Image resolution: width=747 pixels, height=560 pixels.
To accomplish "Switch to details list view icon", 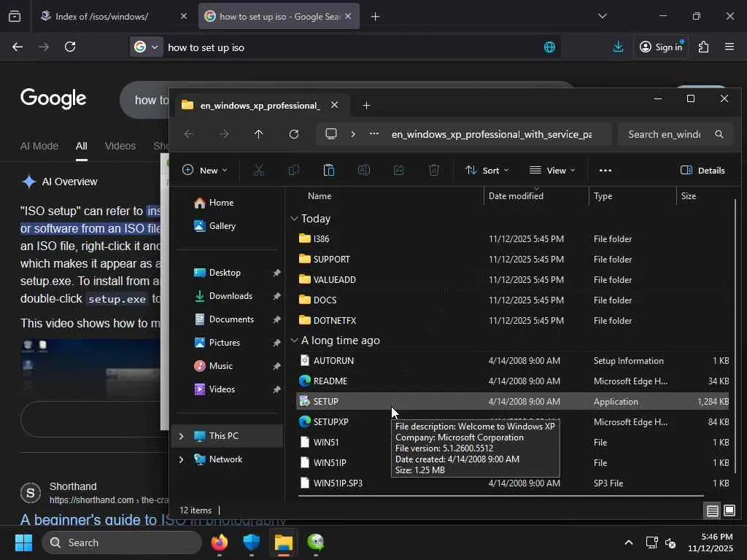I will 712,510.
